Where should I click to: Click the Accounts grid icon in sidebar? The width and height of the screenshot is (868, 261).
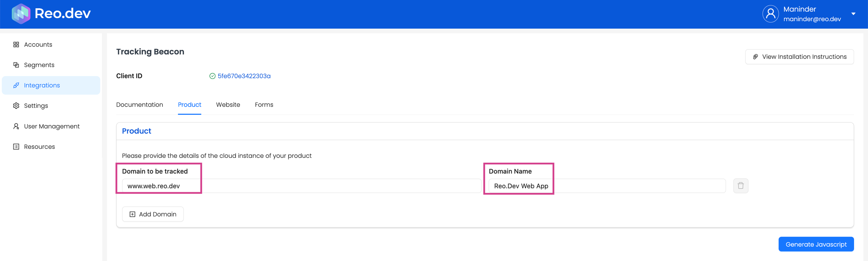click(x=16, y=44)
